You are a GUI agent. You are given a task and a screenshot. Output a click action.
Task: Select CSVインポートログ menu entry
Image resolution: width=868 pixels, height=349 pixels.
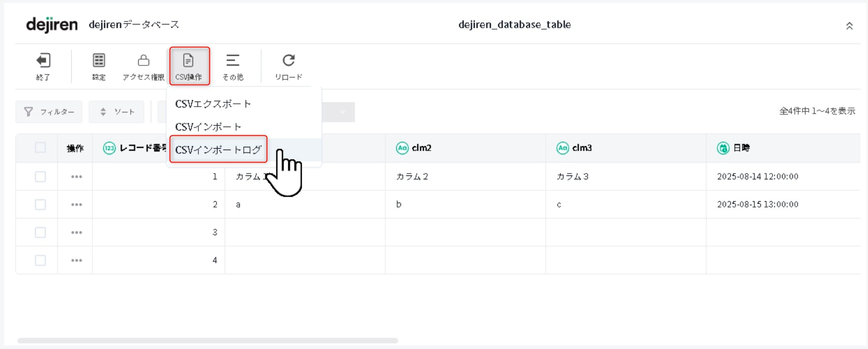218,150
